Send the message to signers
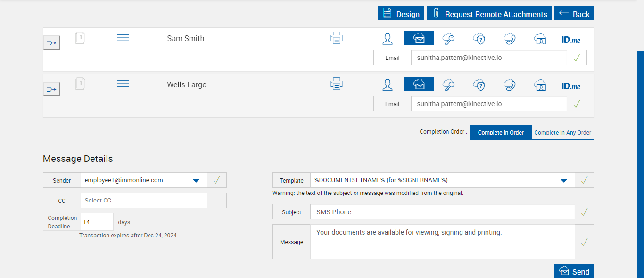644x278 pixels. (x=574, y=271)
